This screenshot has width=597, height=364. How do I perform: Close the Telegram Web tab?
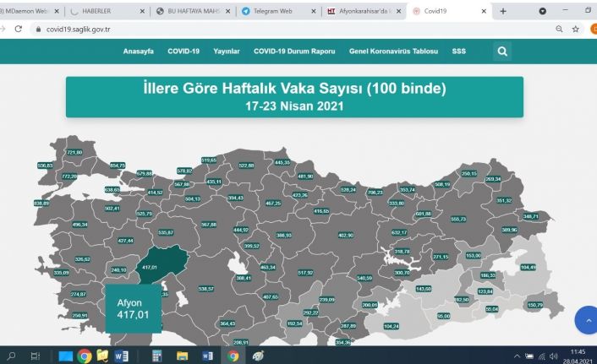(314, 12)
